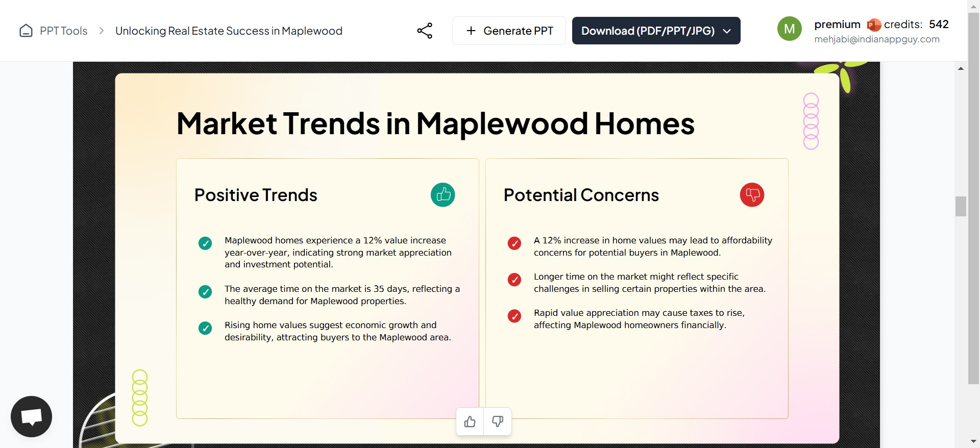Open PPT Tools breadcrumb link
Viewport: 980px width, 448px height.
pos(63,31)
